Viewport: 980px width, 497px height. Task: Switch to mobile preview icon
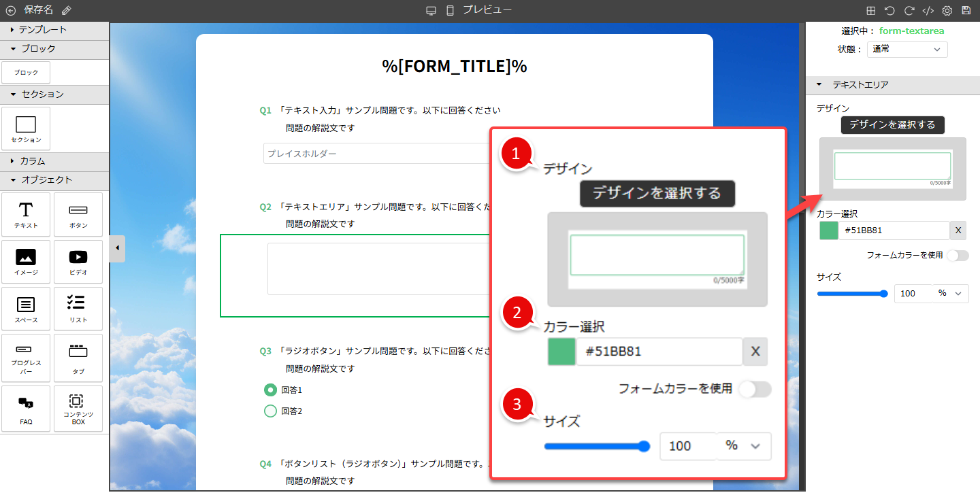(x=450, y=10)
